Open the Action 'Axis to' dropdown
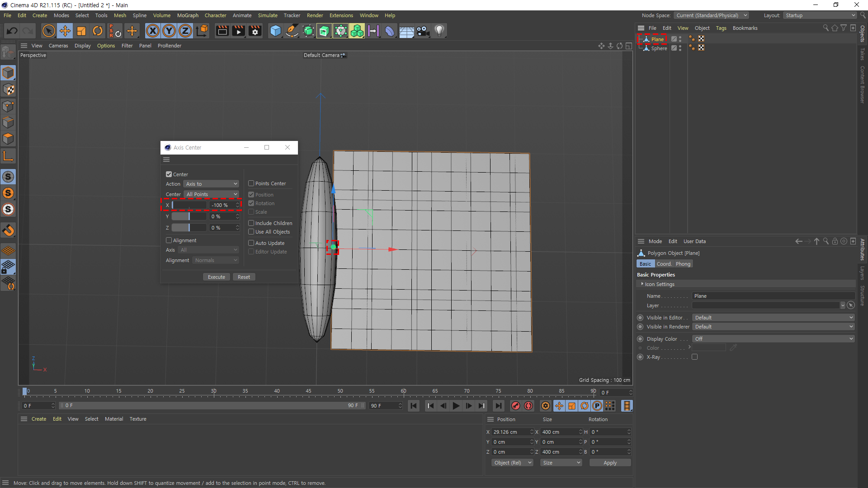Image resolution: width=868 pixels, height=488 pixels. 211,184
